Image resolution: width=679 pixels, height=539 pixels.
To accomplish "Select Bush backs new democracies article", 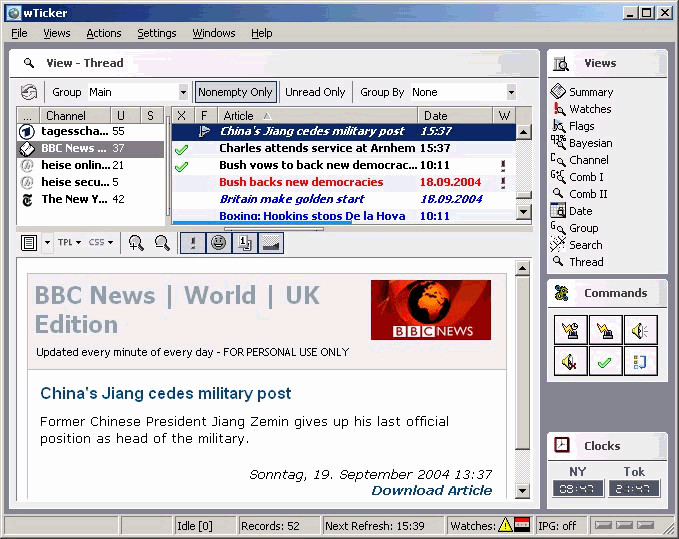I will 344,182.
